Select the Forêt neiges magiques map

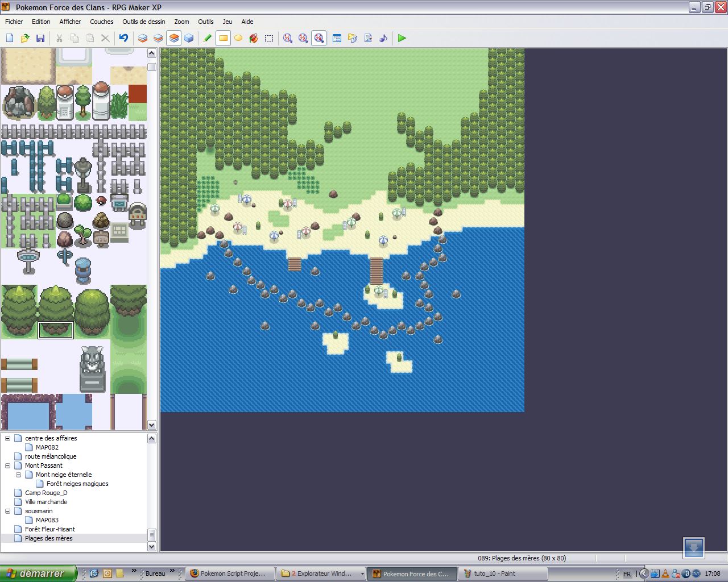[77, 484]
